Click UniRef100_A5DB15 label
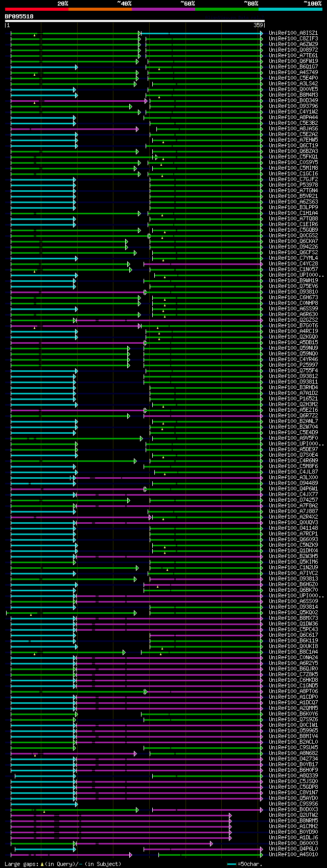 pos(293,342)
